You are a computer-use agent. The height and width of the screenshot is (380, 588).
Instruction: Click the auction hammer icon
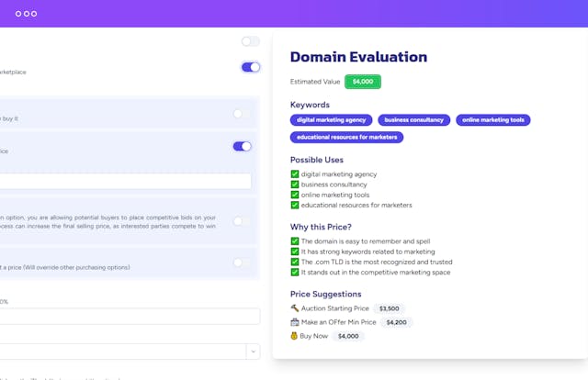coord(295,308)
